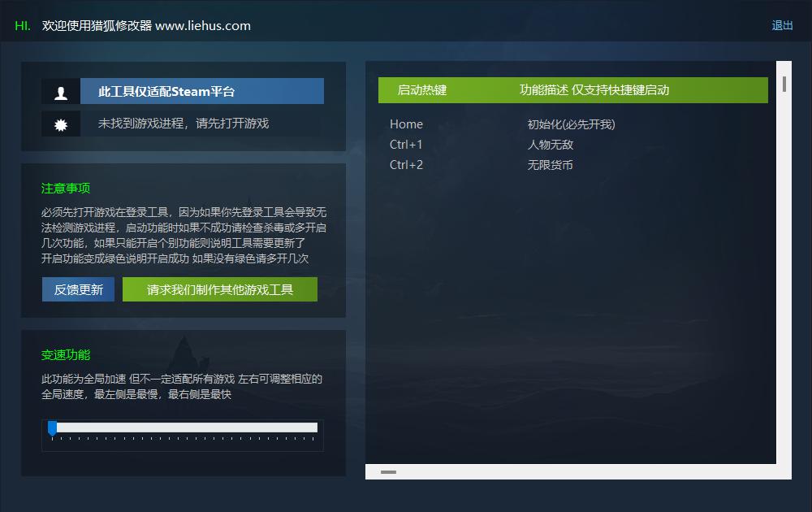Click 未找到游戏进程 status message

point(184,124)
